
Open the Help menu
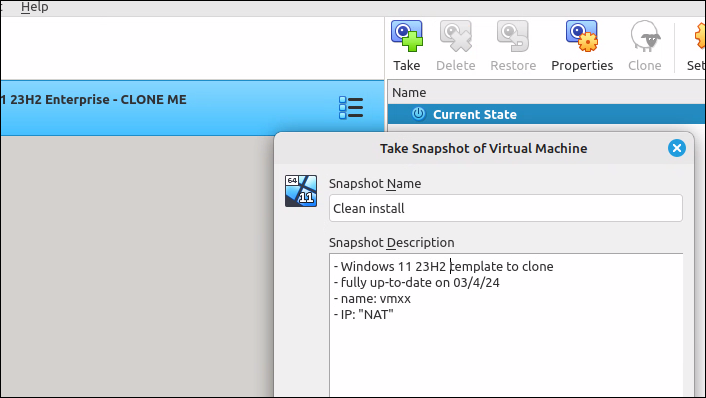click(x=35, y=7)
